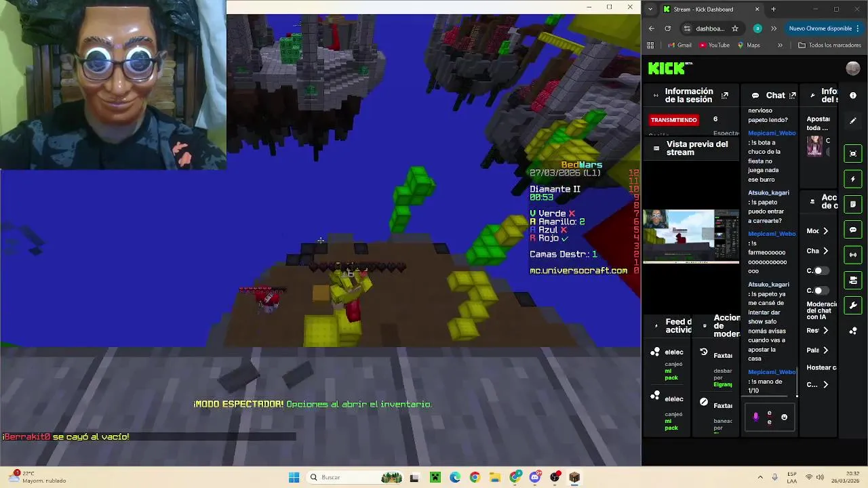
Task: Click the channel points dots icon in sidebar
Action: tap(853, 331)
